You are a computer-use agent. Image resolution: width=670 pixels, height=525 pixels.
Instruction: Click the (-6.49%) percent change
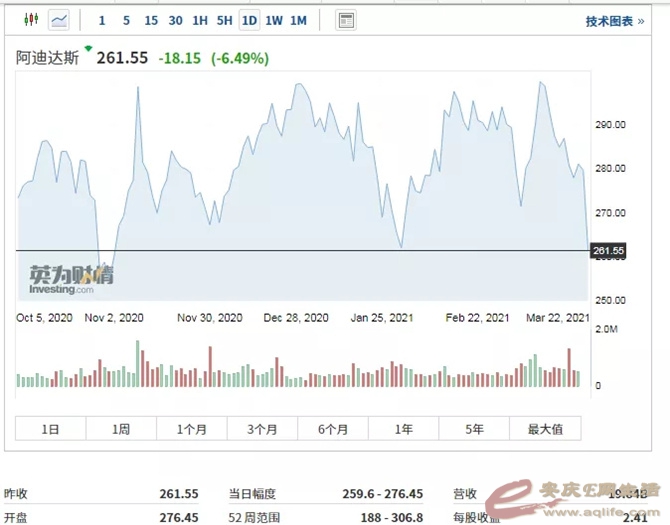coord(240,58)
